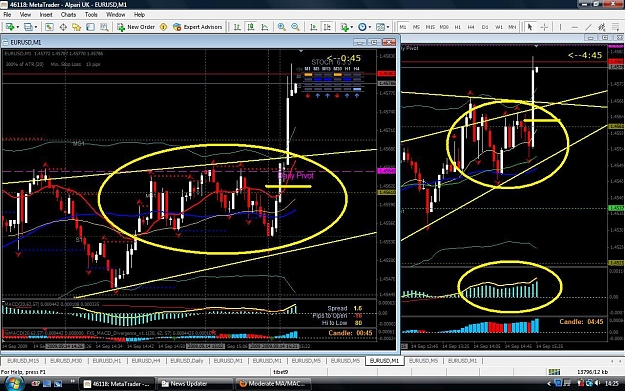Toggle the Data Window icon
This screenshot has height=391, width=625.
coord(63,27)
